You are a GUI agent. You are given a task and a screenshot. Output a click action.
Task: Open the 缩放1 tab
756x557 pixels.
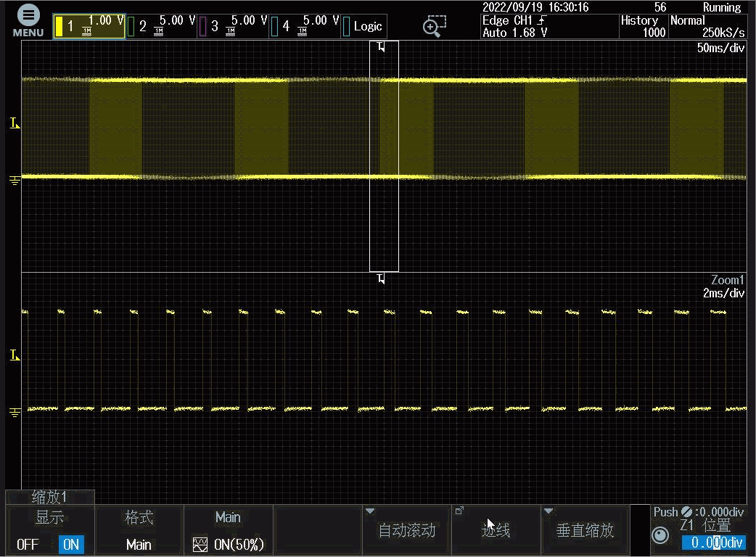tap(49, 497)
